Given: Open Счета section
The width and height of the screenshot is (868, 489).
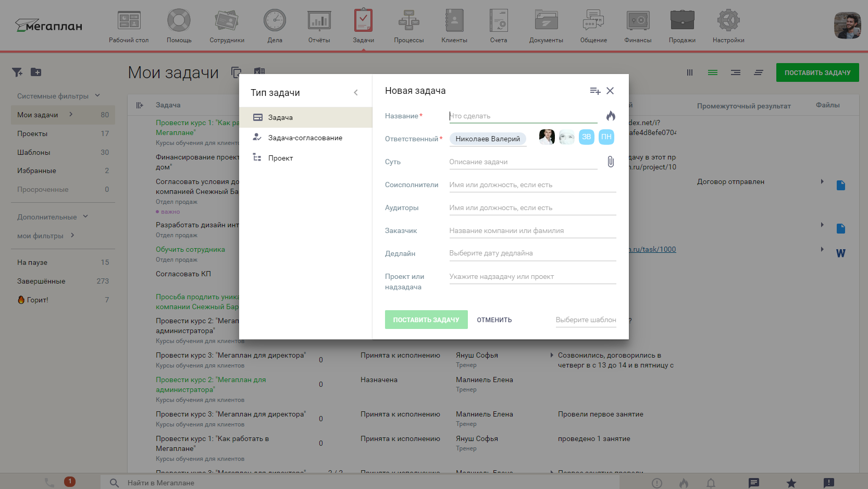Looking at the screenshot, I should click(499, 26).
